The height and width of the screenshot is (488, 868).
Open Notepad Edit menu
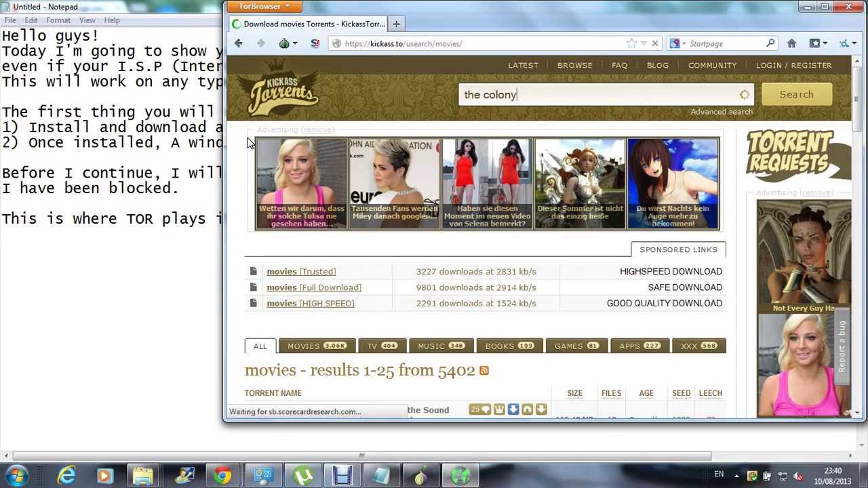click(31, 20)
